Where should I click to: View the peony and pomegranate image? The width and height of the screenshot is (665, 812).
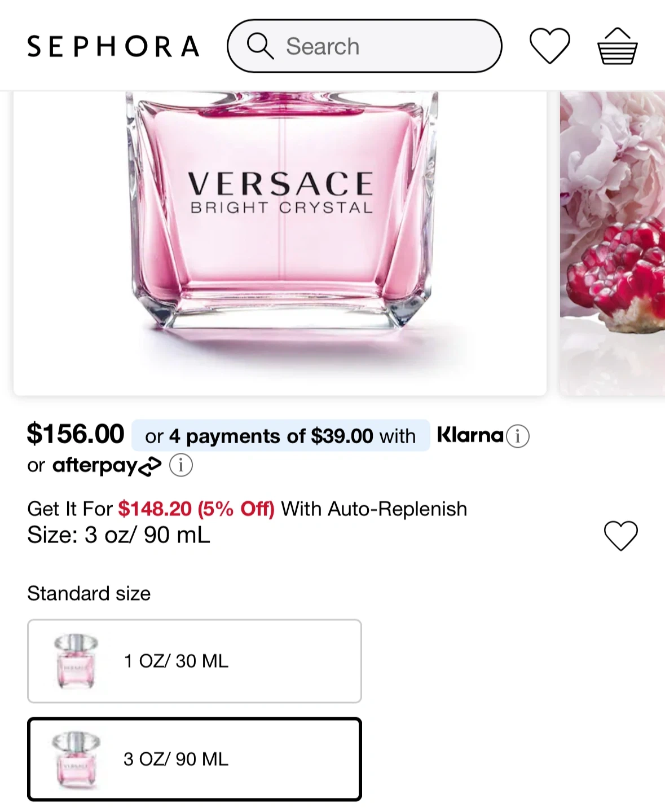pos(612,237)
